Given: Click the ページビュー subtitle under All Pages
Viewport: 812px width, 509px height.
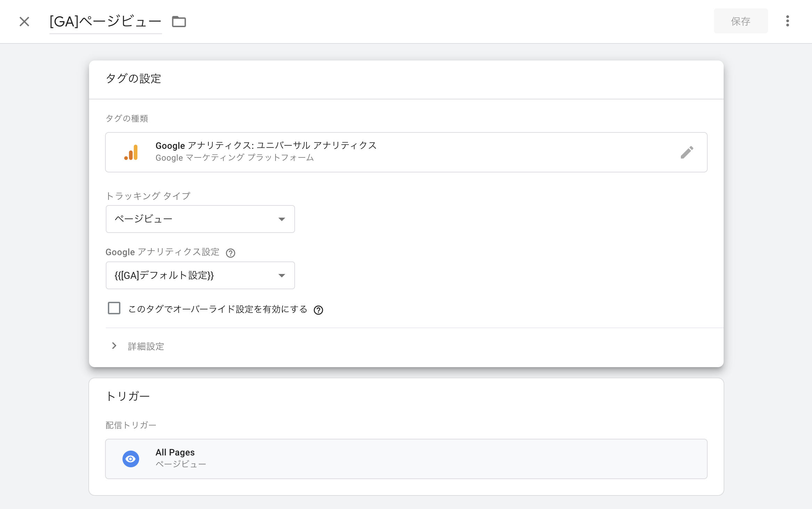Looking at the screenshot, I should coord(181,464).
